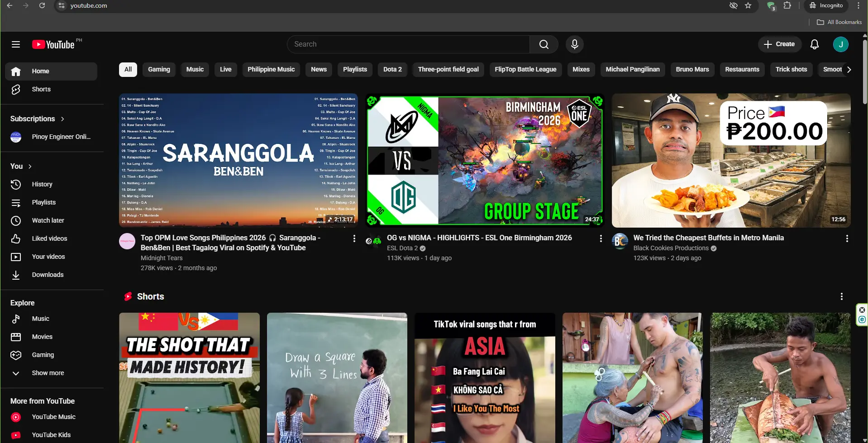868x443 pixels.
Task: Expand Show more in Explore
Action: point(51,373)
